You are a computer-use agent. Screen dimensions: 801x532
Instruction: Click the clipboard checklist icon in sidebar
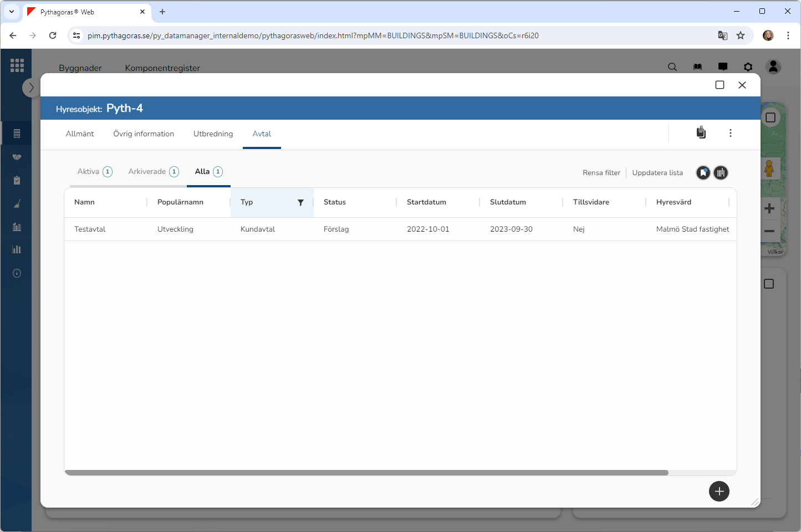click(x=17, y=180)
